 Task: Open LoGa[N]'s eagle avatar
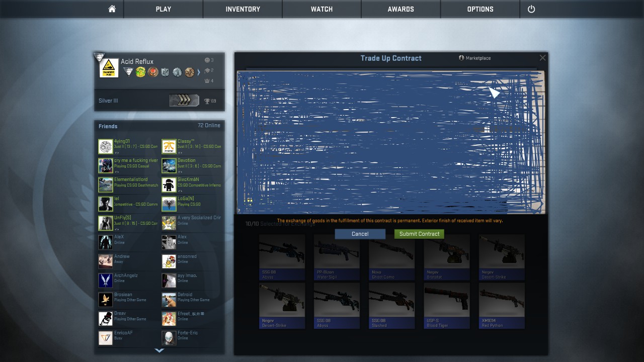[169, 204]
